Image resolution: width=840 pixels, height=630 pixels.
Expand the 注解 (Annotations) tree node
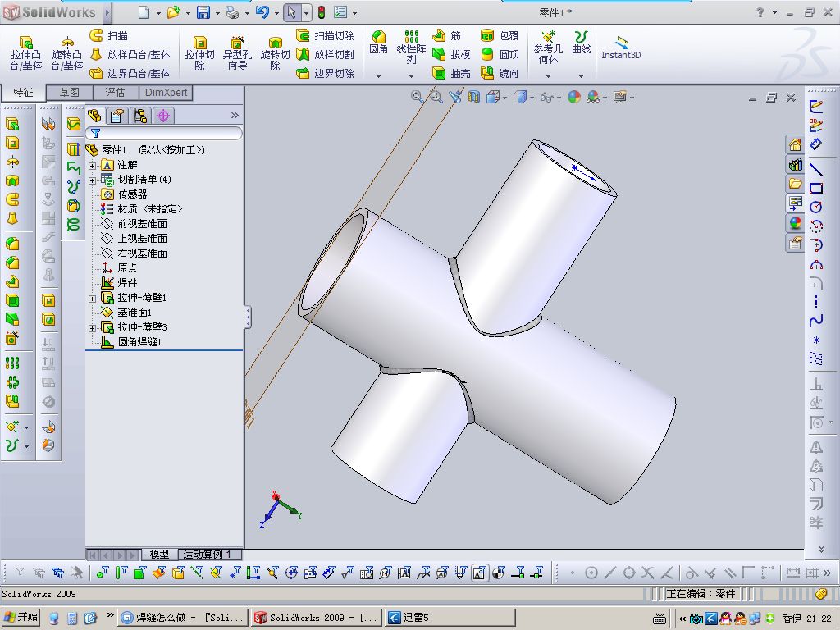coord(92,166)
